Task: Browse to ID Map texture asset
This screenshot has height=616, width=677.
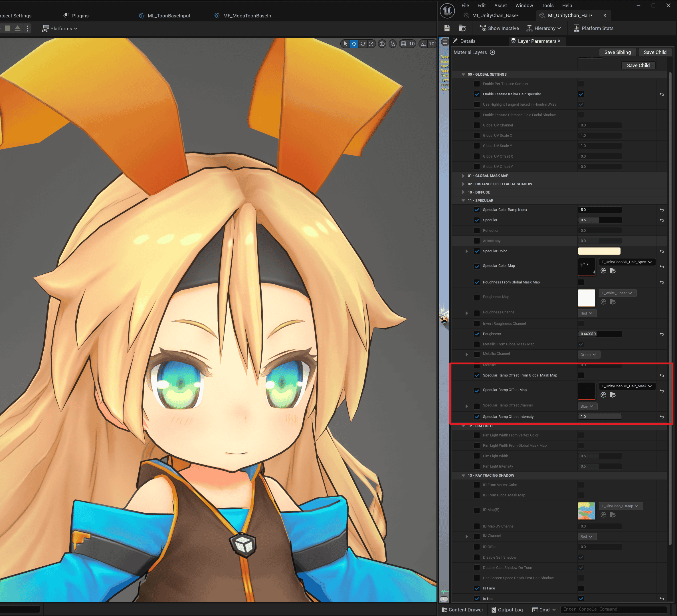Action: point(613,514)
